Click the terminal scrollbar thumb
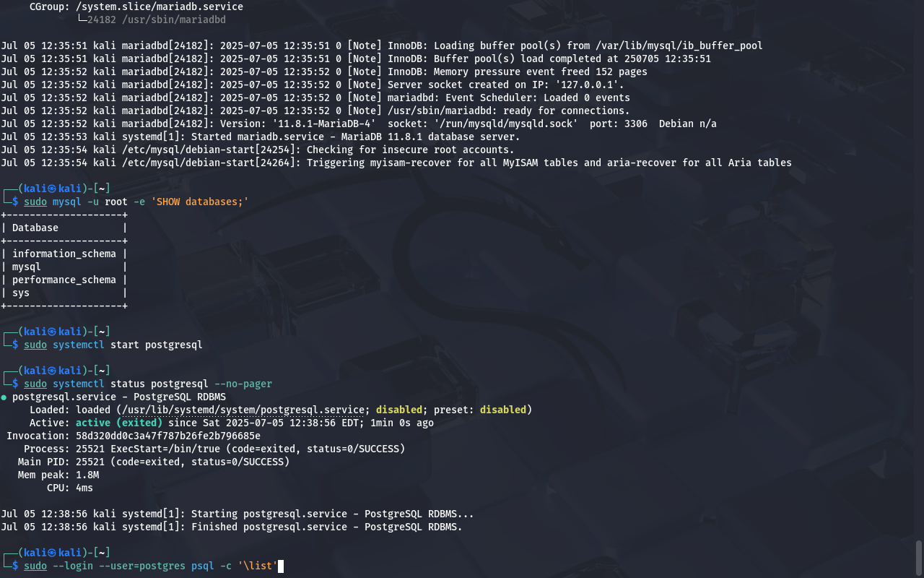The height and width of the screenshot is (578, 924). tap(919, 557)
